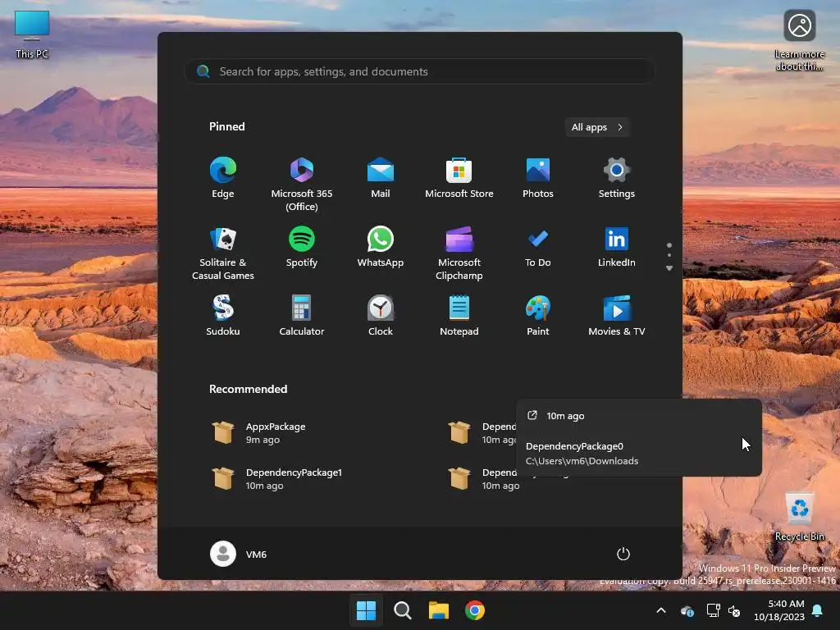Select the This PC desktop icon
Image resolution: width=840 pixels, height=630 pixels.
coord(32,34)
